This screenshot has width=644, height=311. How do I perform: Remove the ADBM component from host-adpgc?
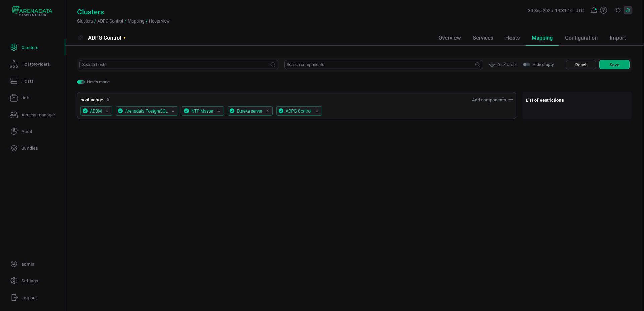[107, 111]
